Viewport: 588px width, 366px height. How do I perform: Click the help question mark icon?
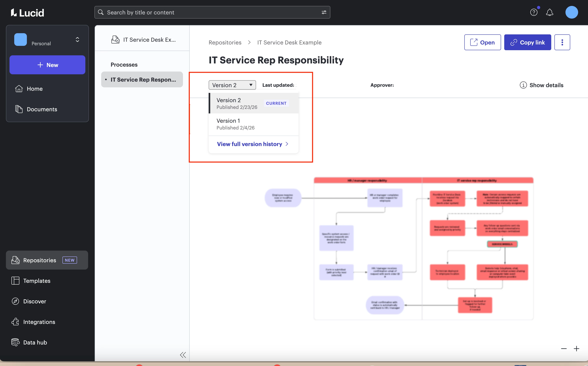(533, 12)
